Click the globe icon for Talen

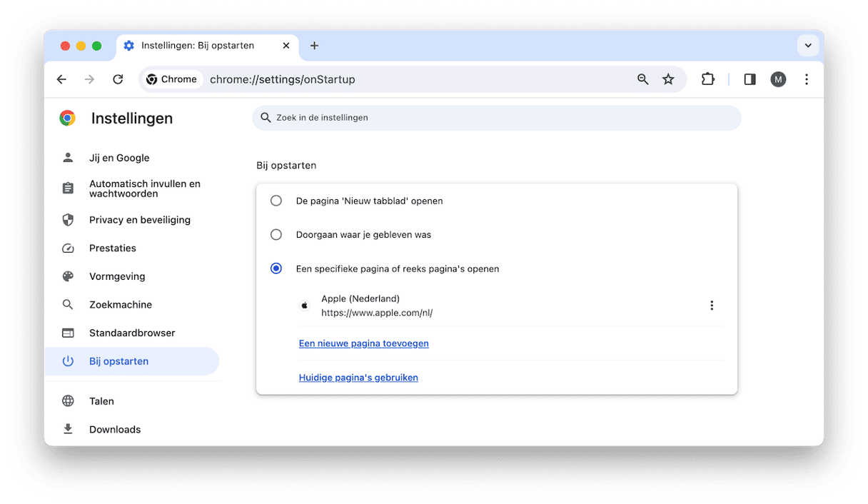coord(68,401)
